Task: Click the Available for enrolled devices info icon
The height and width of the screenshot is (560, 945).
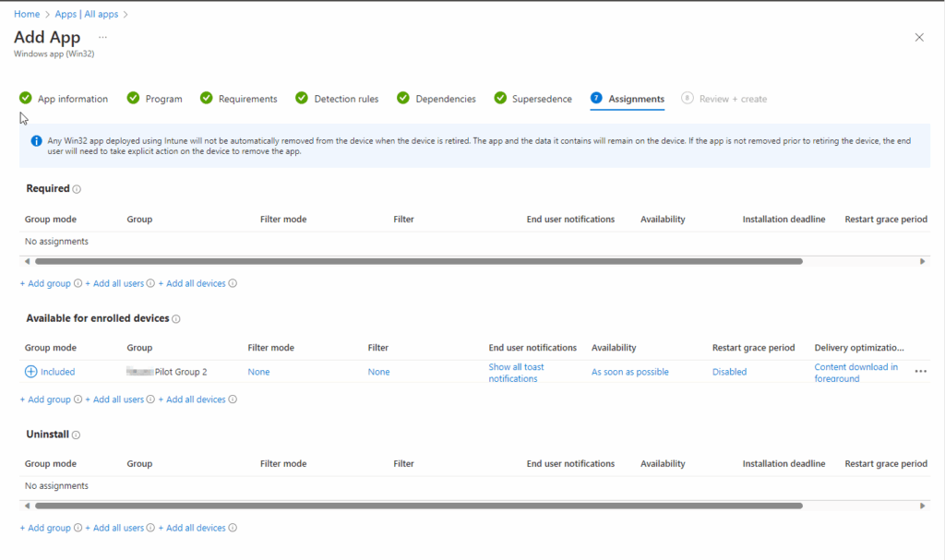Action: tap(175, 319)
